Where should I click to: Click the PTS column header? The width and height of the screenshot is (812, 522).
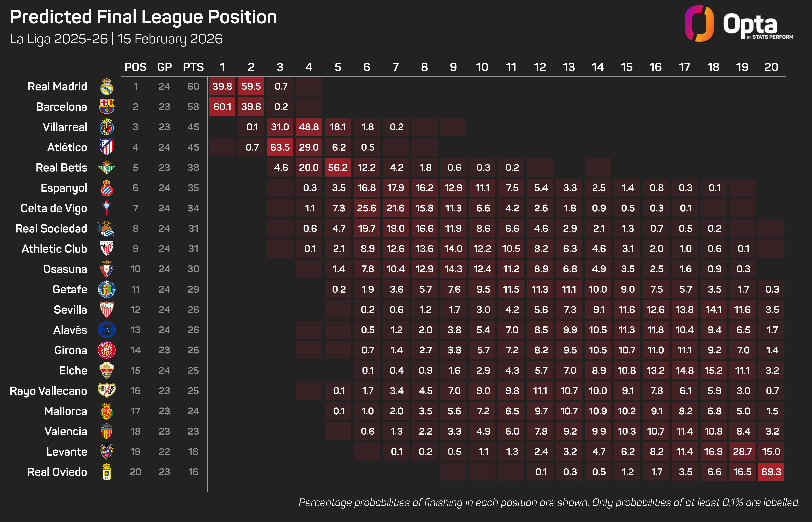[x=193, y=67]
